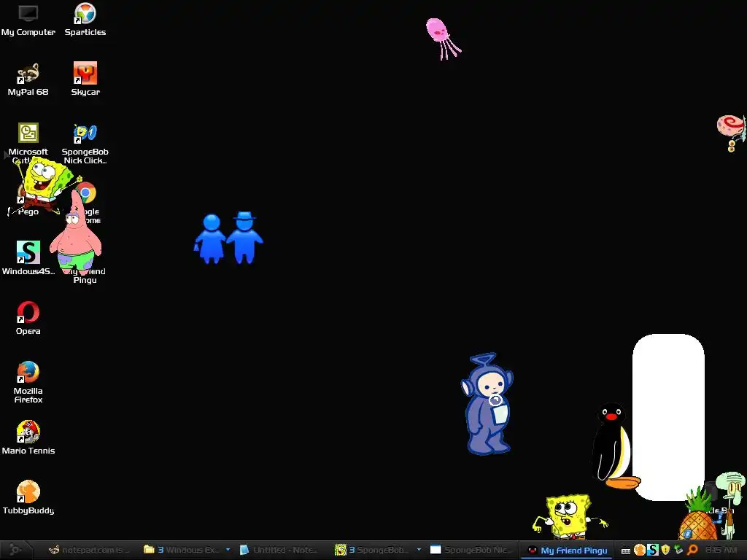747x560 pixels.
Task: Click the Pingu penguin character
Action: [614, 446]
